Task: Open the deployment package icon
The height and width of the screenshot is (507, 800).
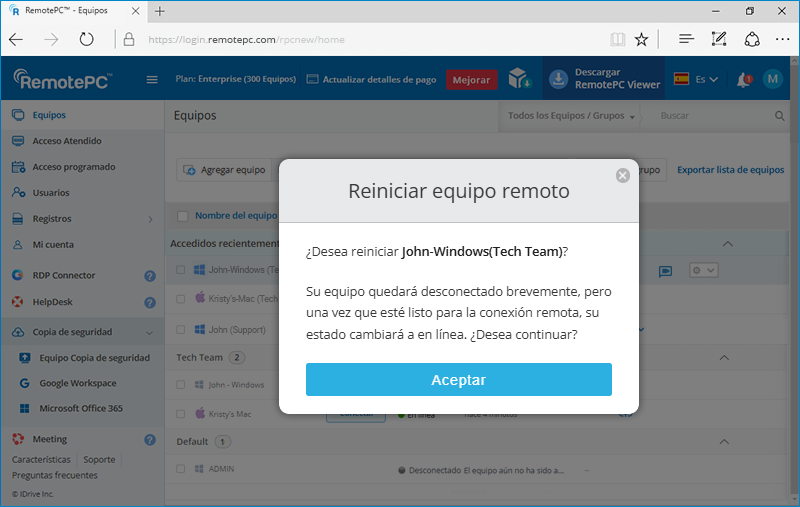Action: coord(519,79)
